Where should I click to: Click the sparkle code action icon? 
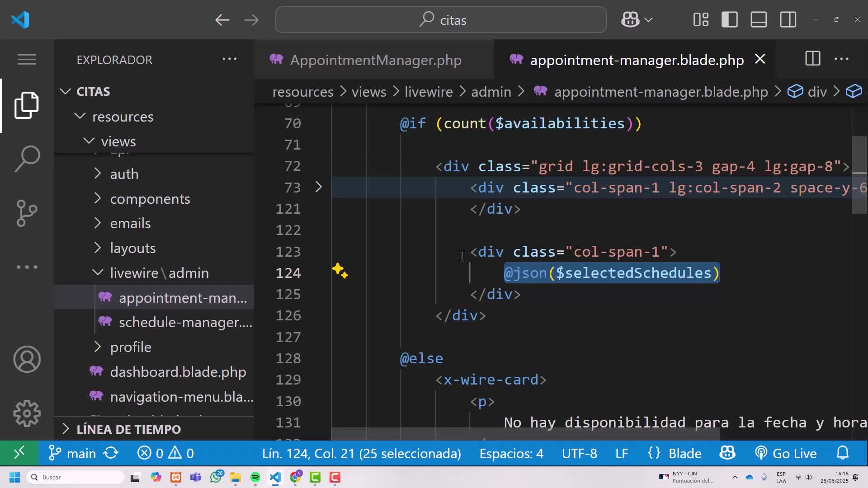click(x=340, y=271)
